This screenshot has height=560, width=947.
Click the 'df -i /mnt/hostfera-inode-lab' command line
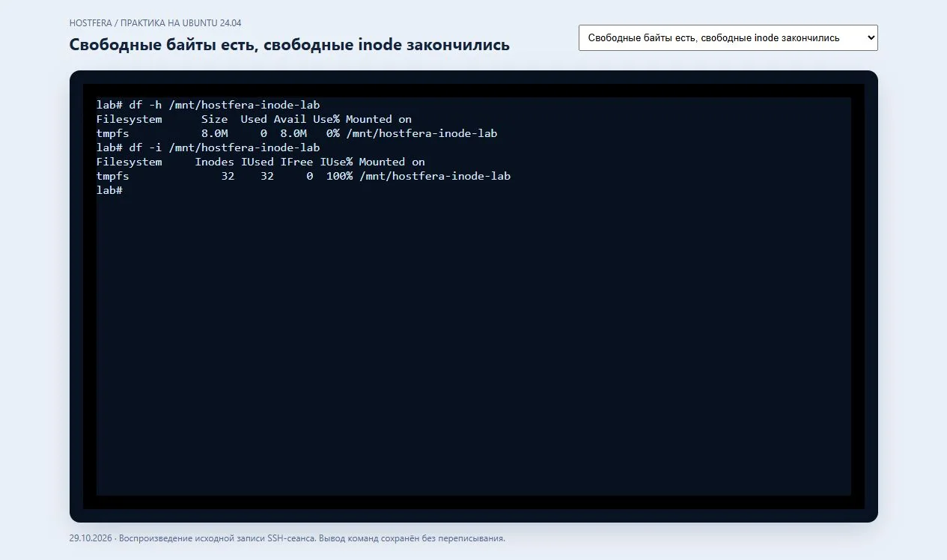(208, 147)
